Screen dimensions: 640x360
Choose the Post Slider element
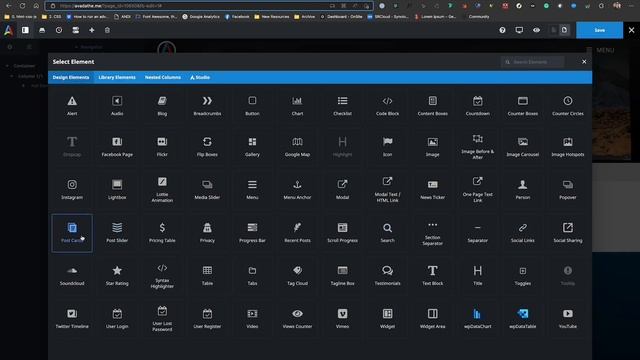pyautogui.click(x=117, y=233)
